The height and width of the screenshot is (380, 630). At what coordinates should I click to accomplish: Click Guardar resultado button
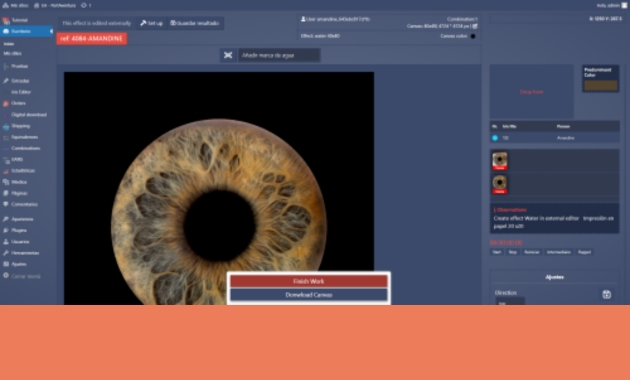pos(194,23)
